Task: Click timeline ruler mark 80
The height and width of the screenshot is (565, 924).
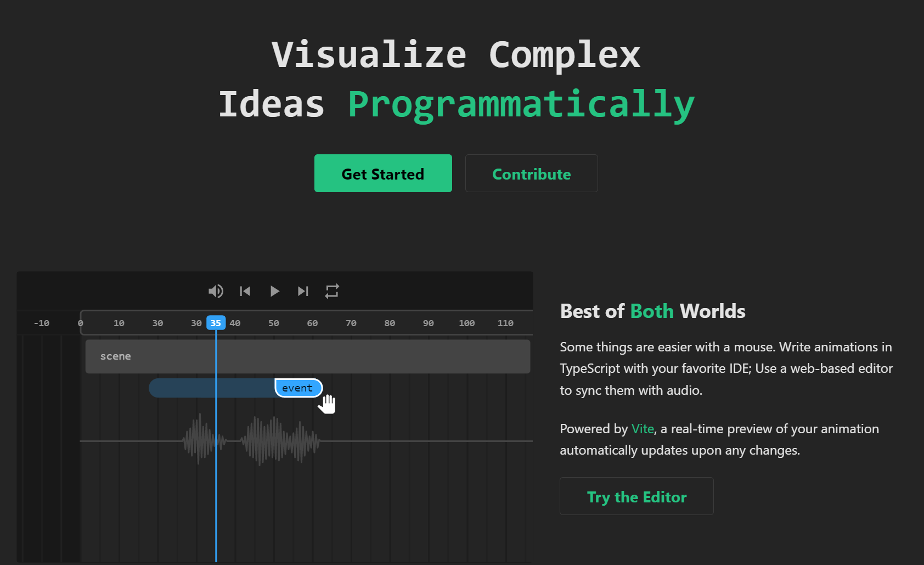Action: tap(390, 323)
